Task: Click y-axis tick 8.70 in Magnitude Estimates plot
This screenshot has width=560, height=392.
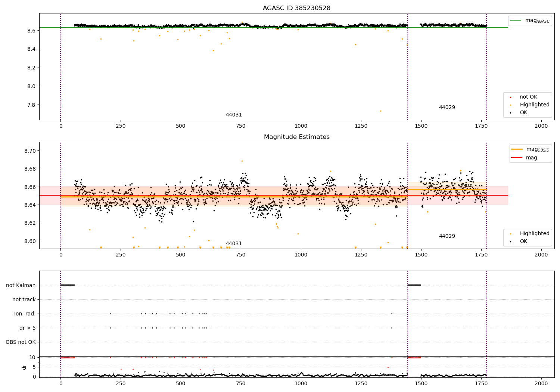Action: click(30, 151)
